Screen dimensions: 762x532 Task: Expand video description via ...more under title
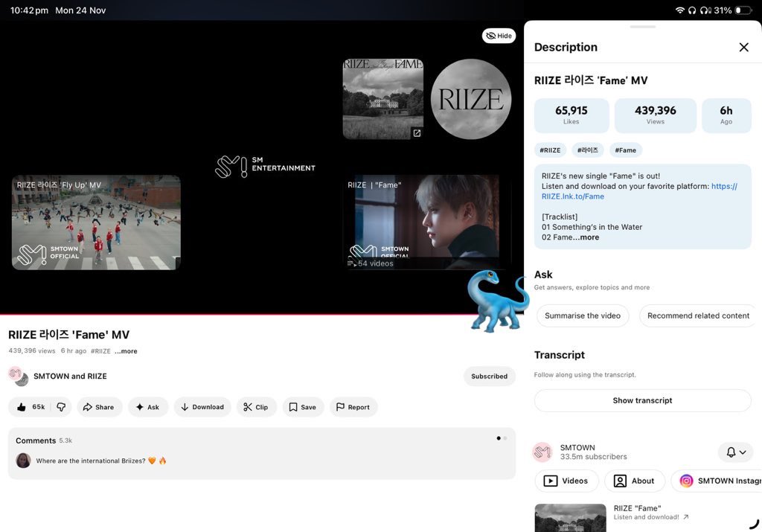127,351
